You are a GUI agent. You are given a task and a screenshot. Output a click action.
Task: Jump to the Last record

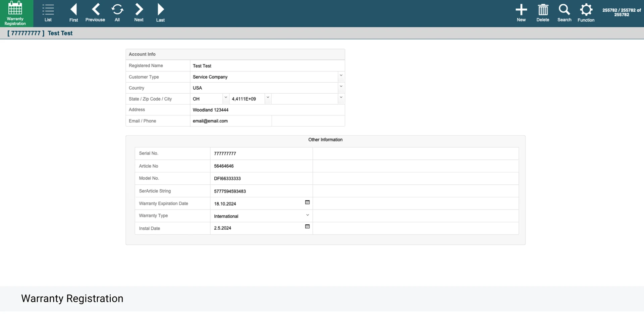click(160, 13)
